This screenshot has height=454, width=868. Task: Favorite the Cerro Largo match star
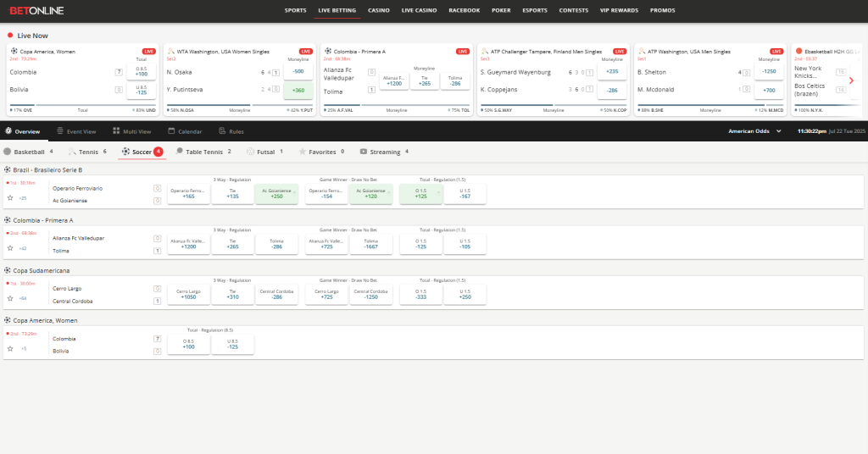tap(10, 299)
